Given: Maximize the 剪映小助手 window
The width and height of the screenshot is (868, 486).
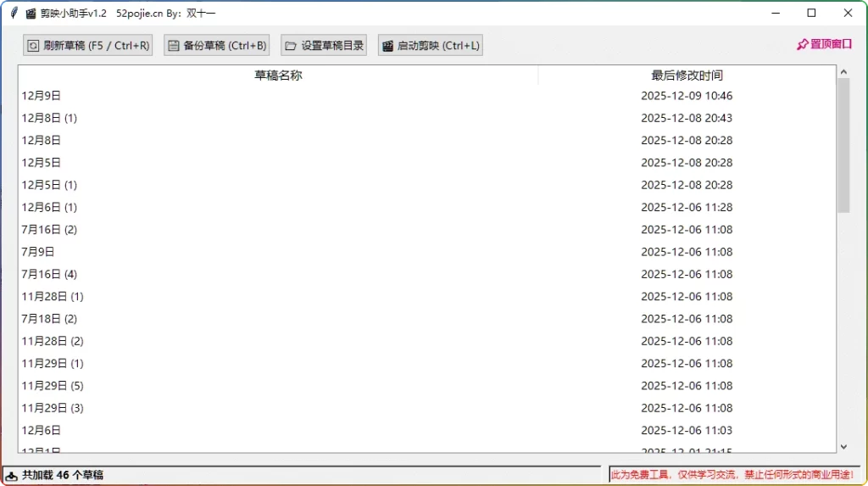Looking at the screenshot, I should (x=811, y=13).
